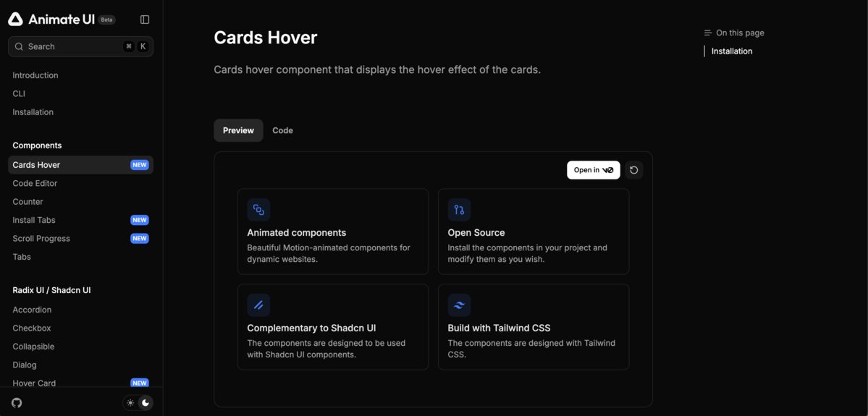Switch to the Preview tab
The width and height of the screenshot is (868, 416).
pyautogui.click(x=239, y=130)
